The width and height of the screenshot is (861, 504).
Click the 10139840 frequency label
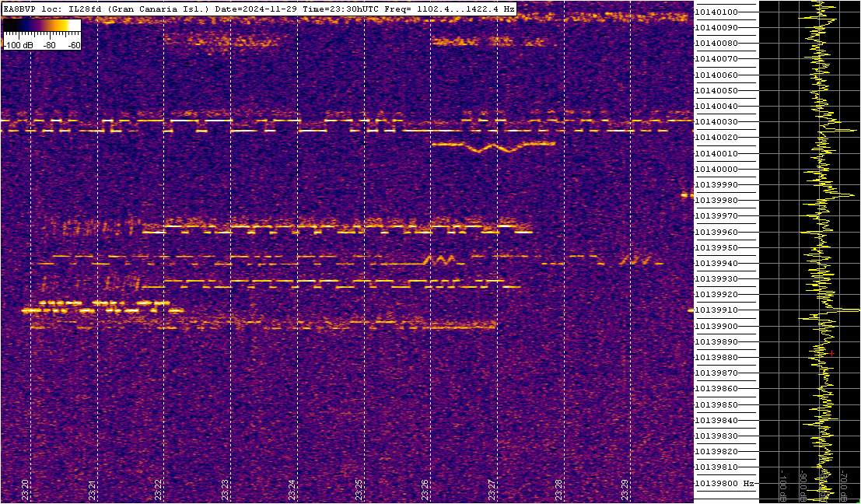716,421
